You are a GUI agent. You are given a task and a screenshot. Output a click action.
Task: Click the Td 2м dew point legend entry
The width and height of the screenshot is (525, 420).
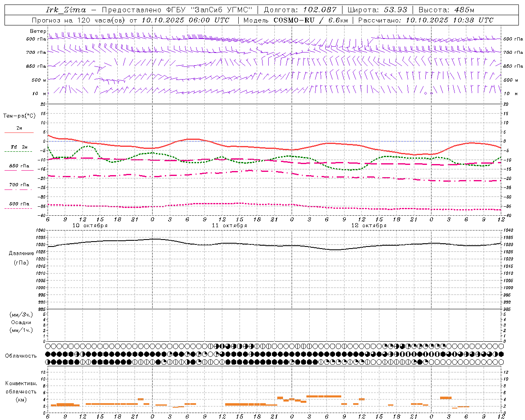click(x=19, y=148)
